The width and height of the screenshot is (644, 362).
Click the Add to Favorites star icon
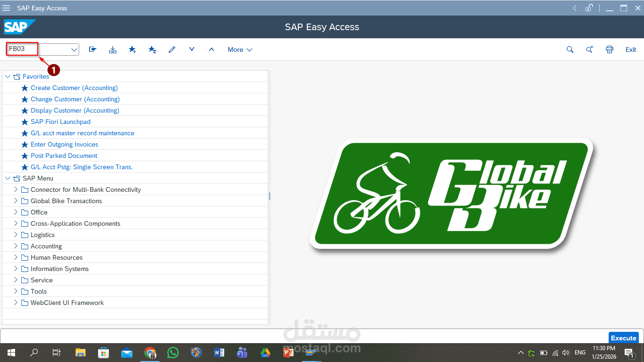click(132, 49)
